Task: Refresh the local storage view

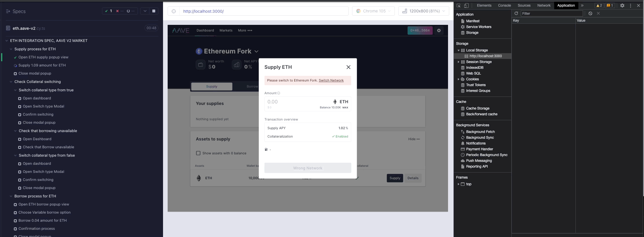Action: click(516, 13)
